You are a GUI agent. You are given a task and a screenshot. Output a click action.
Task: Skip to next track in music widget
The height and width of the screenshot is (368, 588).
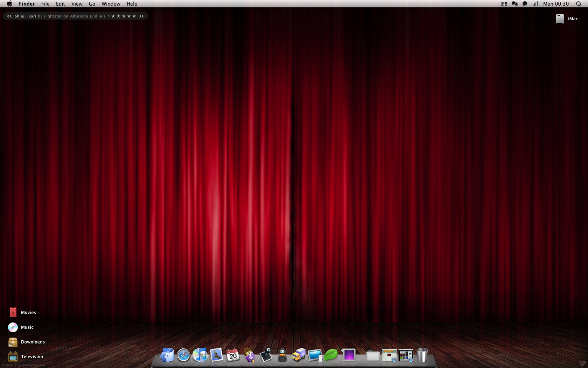point(141,16)
